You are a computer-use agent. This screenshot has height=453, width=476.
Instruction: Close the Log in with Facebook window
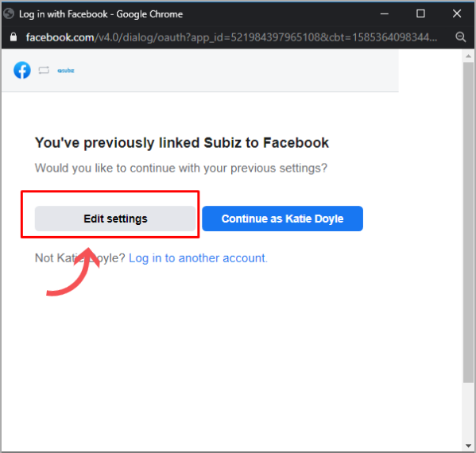click(457, 14)
